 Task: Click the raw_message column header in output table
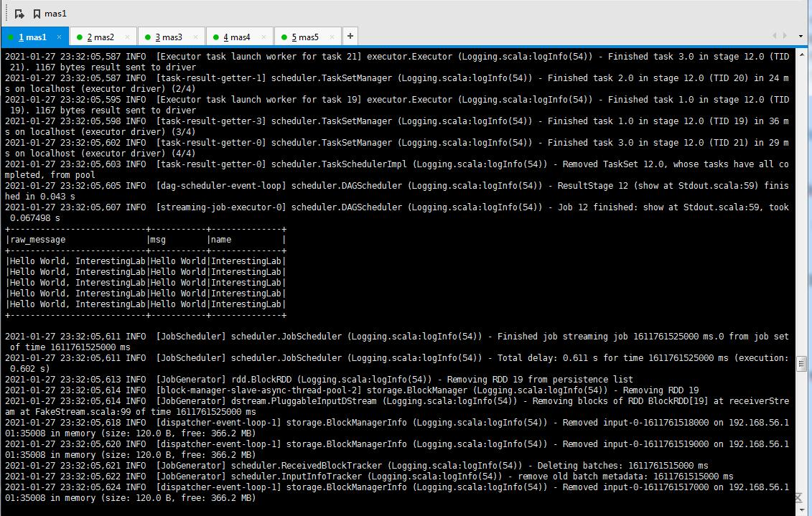[x=38, y=240]
